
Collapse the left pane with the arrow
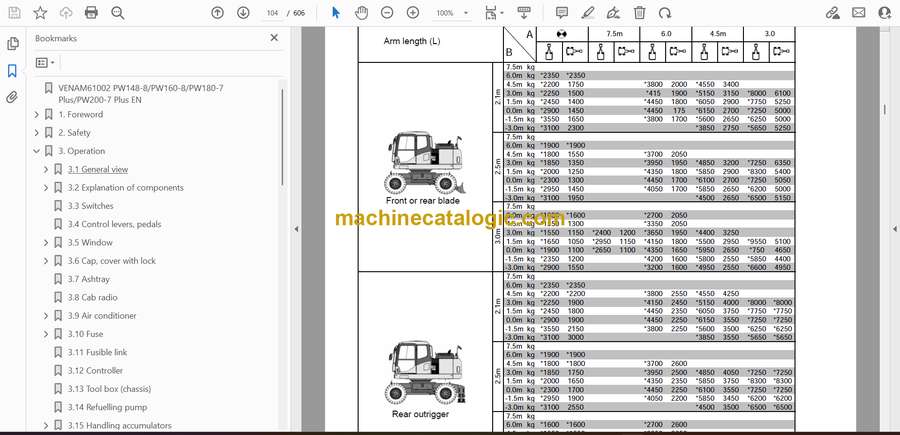[x=296, y=229]
